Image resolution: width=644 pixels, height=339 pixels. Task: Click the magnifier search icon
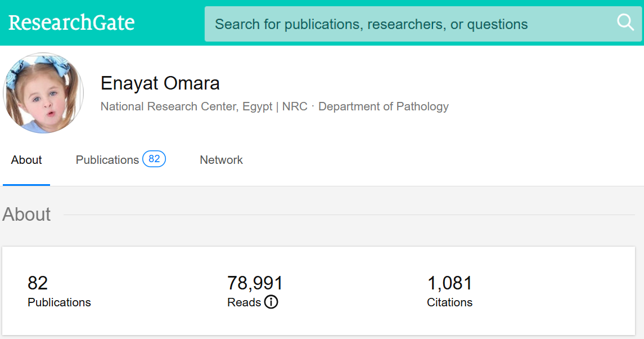coord(625,23)
